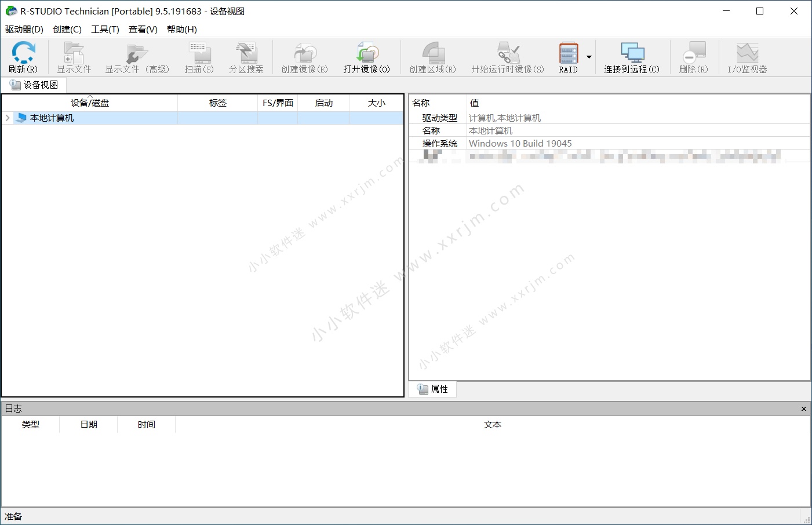Expand the 本地计算机 tree node
Image resolution: width=812 pixels, height=525 pixels.
click(x=8, y=118)
